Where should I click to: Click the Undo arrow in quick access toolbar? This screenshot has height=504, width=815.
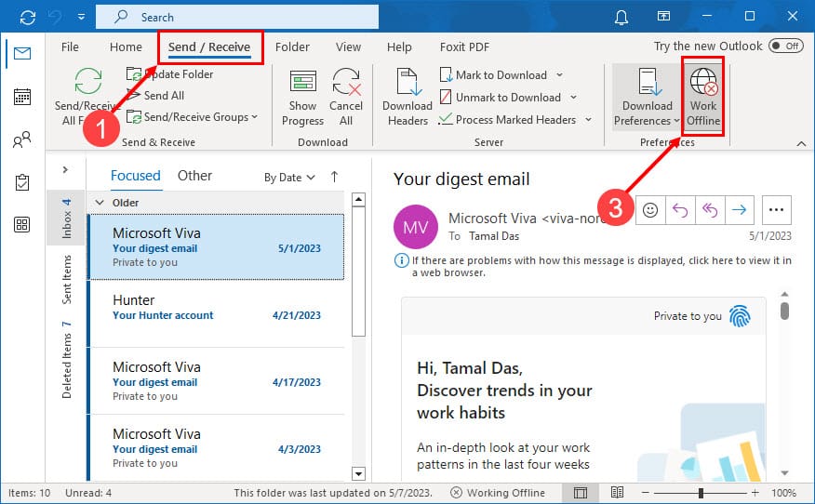(55, 17)
